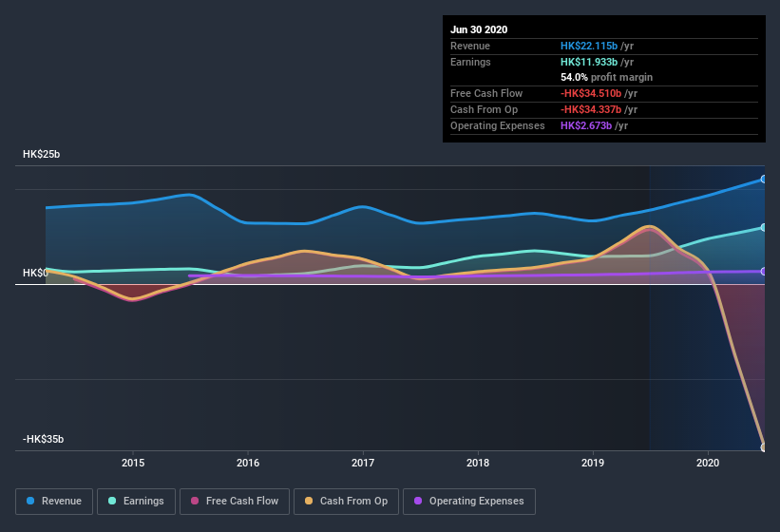This screenshot has height=532, width=780.
Task: Click the Revenue HK$22.115b value in tooltip
Action: point(589,46)
